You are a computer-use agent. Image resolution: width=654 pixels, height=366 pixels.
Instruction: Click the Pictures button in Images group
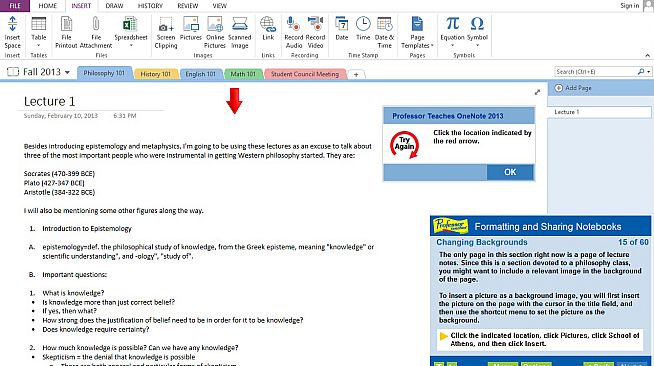tap(191, 29)
